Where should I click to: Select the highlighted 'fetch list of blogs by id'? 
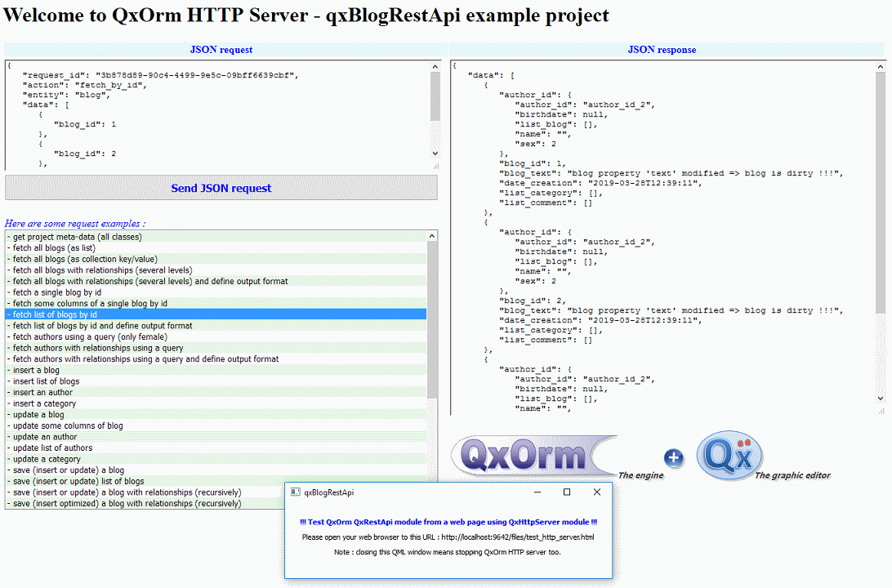60,314
